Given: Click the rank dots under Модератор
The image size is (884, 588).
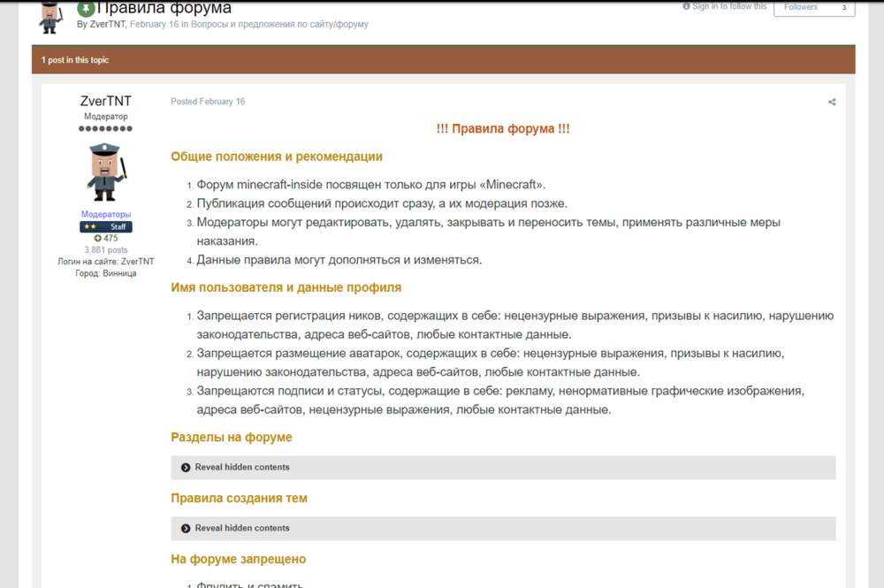Looking at the screenshot, I should (x=106, y=128).
